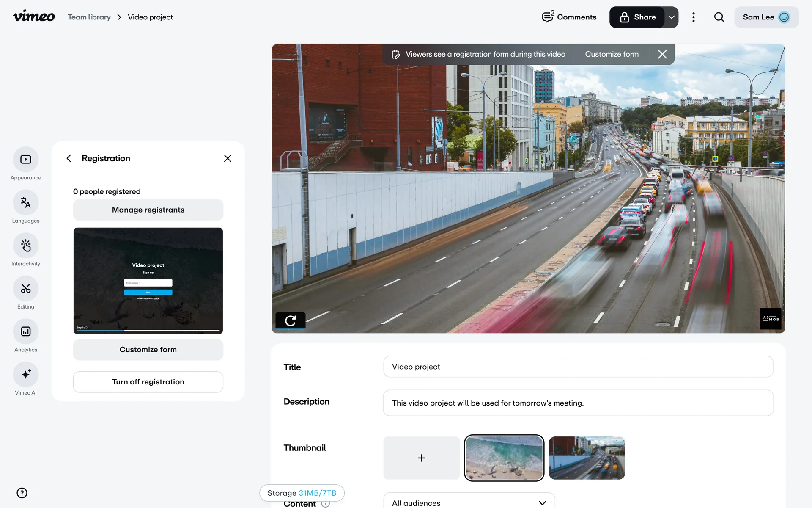Open the Appearance panel icon
The image size is (812, 508).
[x=26, y=160]
